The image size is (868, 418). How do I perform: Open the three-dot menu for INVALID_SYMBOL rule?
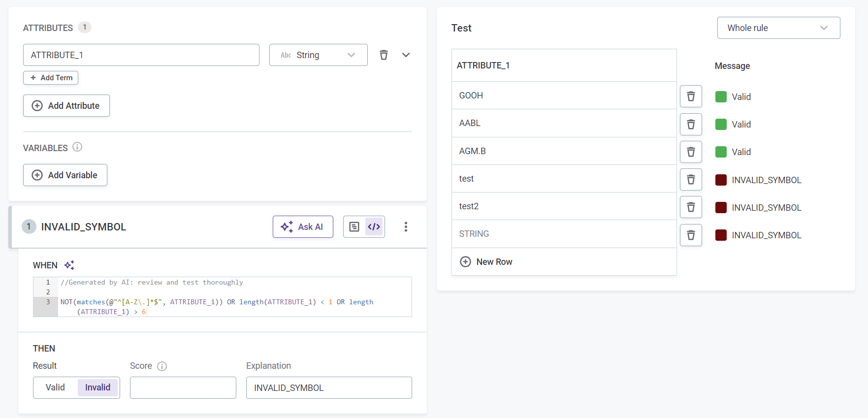tap(406, 226)
